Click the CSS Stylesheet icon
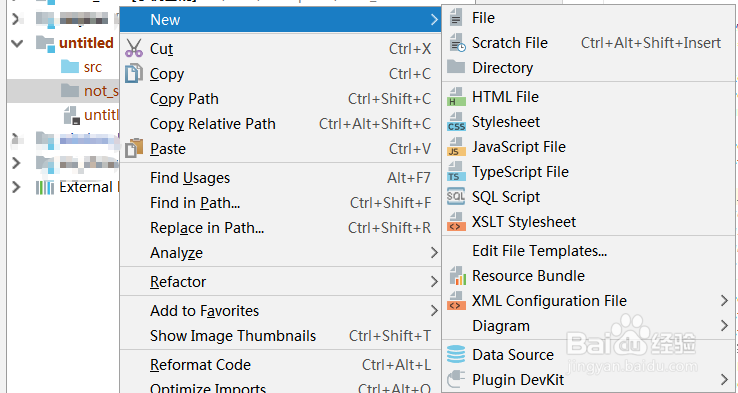The width and height of the screenshot is (738, 393). click(456, 122)
